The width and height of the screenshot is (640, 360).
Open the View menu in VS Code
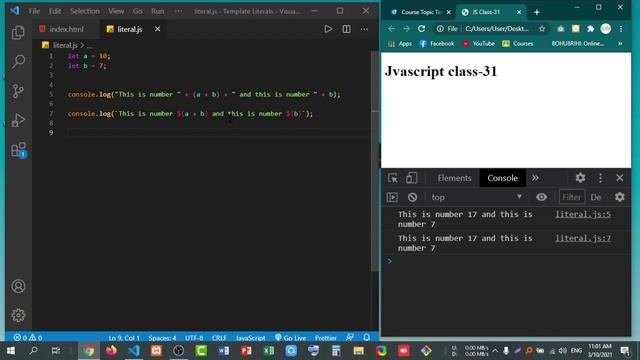click(x=116, y=11)
